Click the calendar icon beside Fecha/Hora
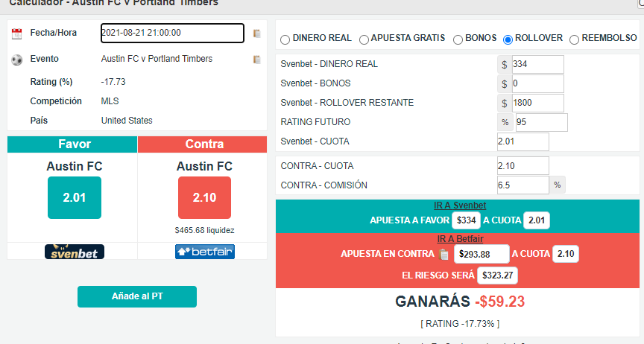Screen dimensions: 644x344 [x=17, y=34]
